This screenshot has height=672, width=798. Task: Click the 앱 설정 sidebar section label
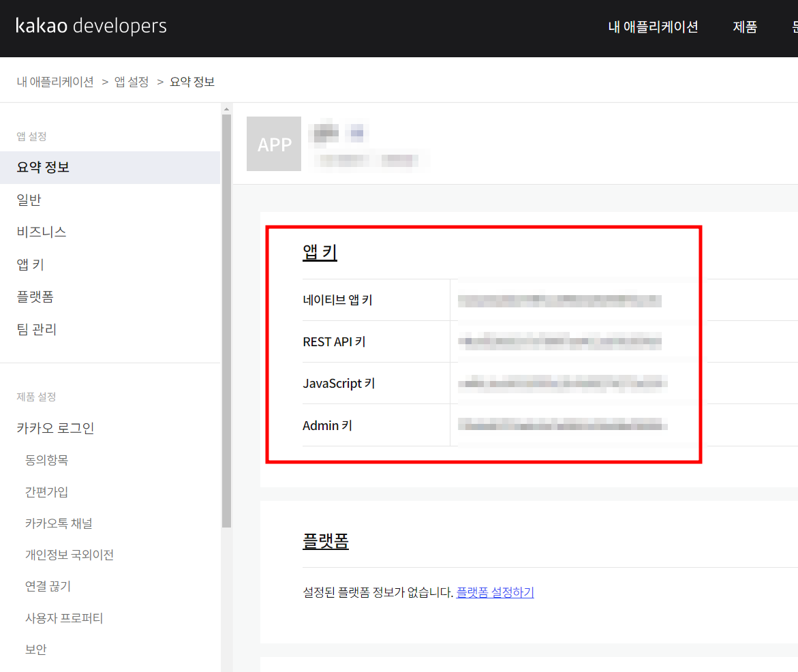(x=31, y=136)
